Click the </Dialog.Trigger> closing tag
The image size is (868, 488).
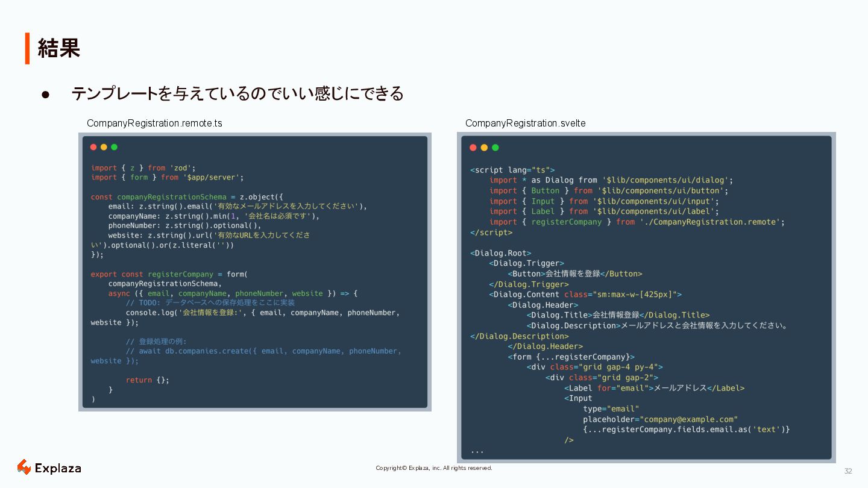pos(529,284)
